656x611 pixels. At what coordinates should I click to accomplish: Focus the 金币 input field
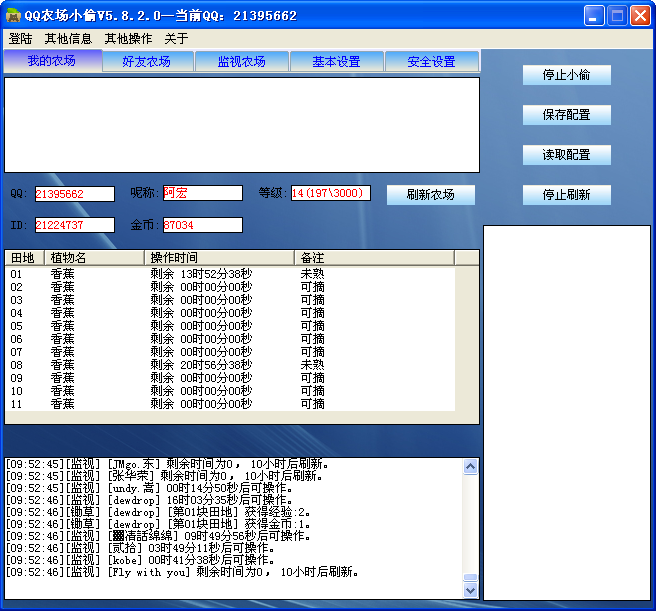202,225
